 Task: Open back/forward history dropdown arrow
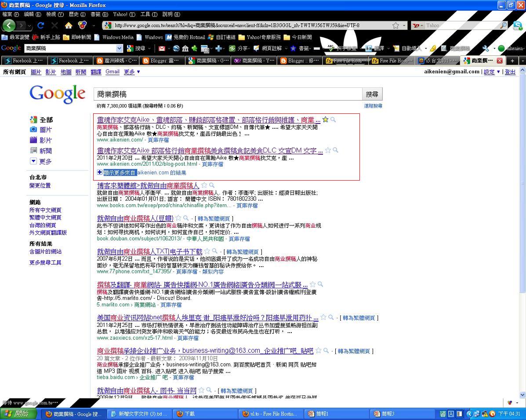pos(29,25)
